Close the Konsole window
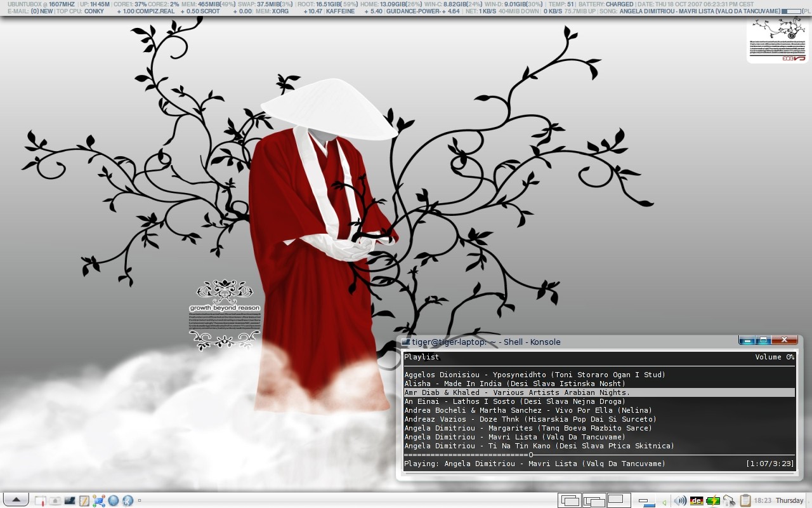812x508 pixels. point(785,340)
